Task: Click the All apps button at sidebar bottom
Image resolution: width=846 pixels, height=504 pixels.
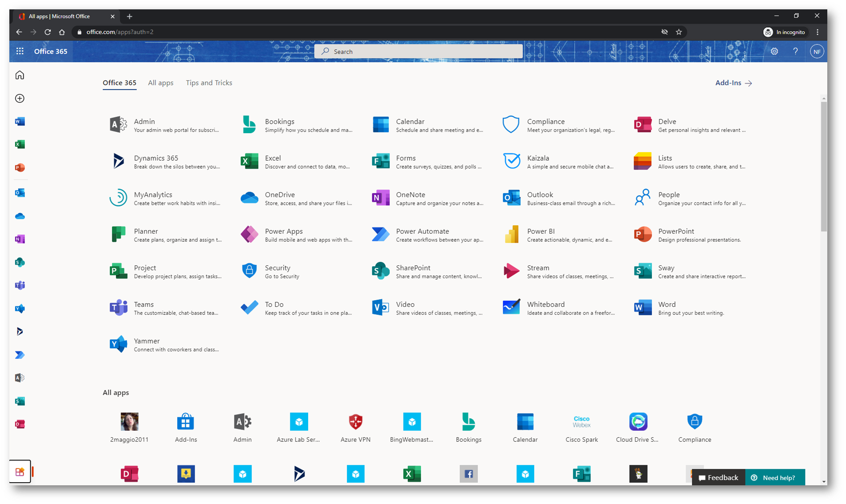Action: pyautogui.click(x=20, y=472)
